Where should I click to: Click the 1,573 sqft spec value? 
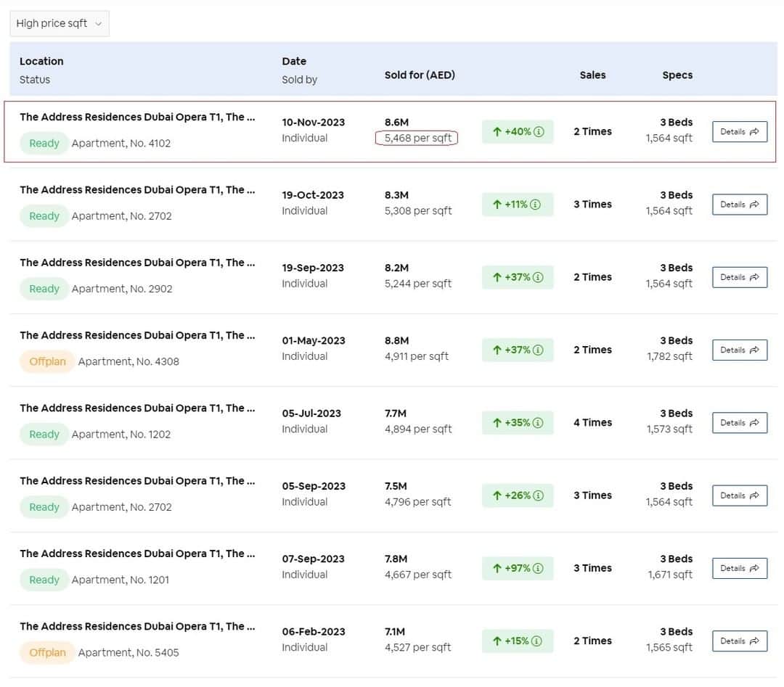pos(669,429)
